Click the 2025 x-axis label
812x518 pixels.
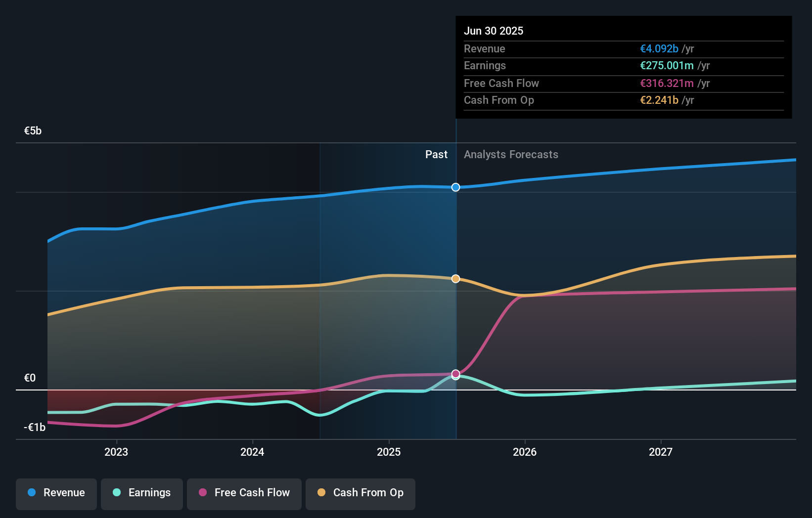coord(389,452)
